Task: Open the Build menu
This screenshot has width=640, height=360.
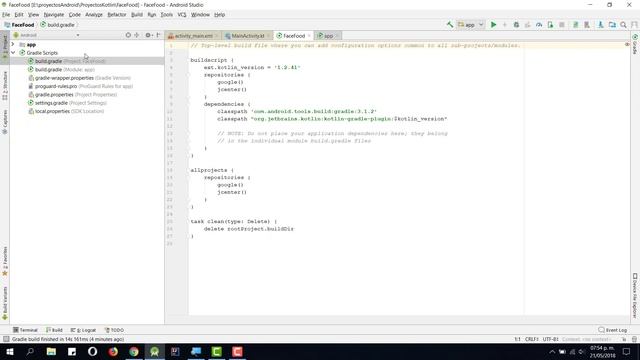Action: pyautogui.click(x=137, y=15)
